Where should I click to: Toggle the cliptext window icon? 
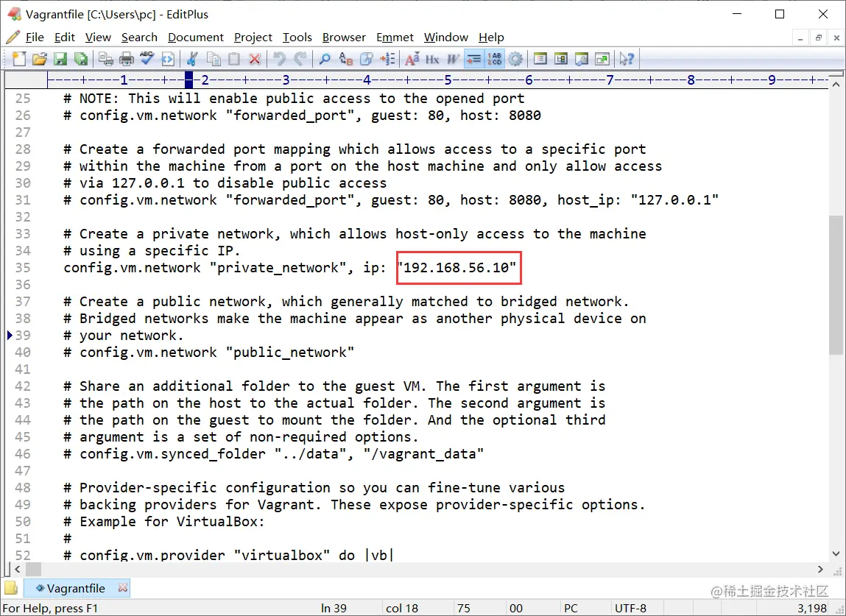(560, 59)
